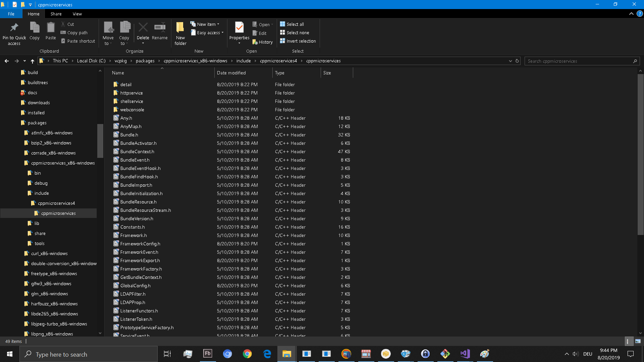Pin current folder to Quick access

coord(14,33)
